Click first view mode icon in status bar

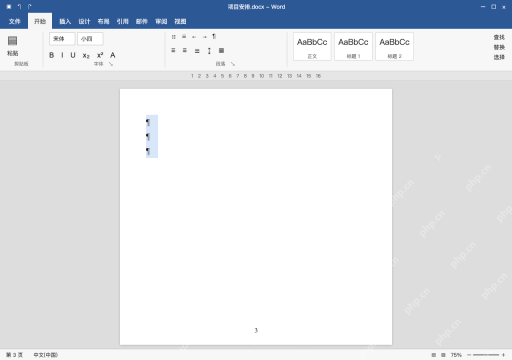(434, 355)
